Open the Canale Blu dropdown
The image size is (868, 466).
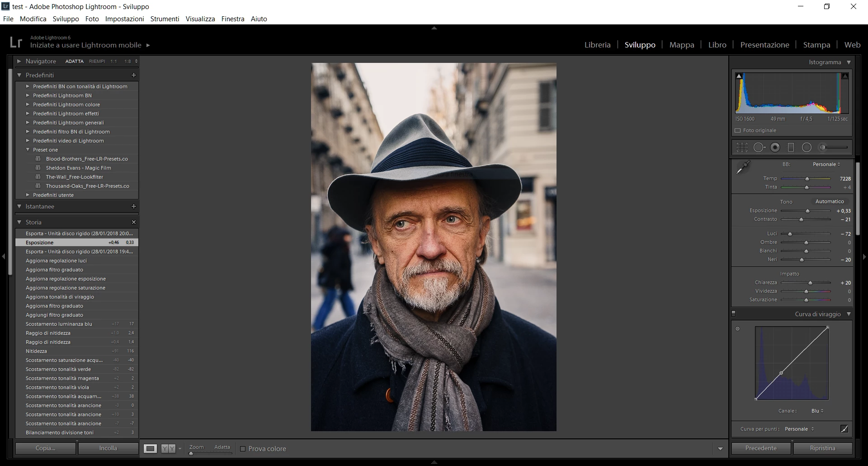[x=817, y=411]
